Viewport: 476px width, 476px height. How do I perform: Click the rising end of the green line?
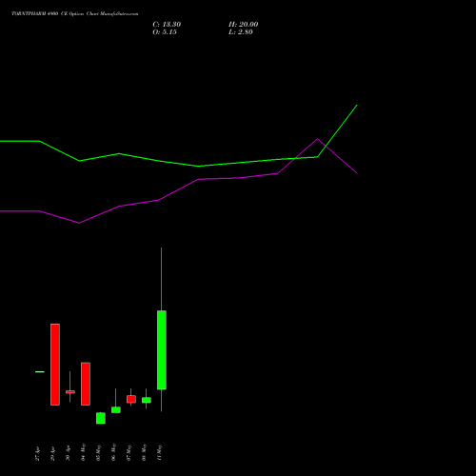(357, 105)
